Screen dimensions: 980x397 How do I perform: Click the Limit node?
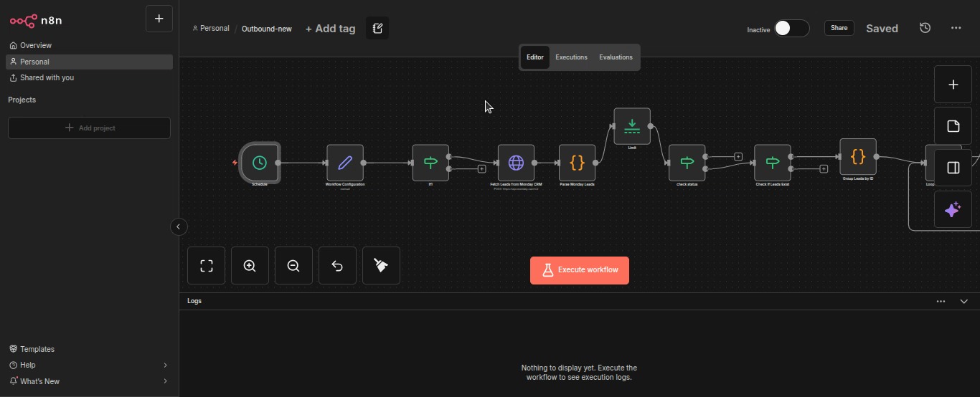coord(632,126)
